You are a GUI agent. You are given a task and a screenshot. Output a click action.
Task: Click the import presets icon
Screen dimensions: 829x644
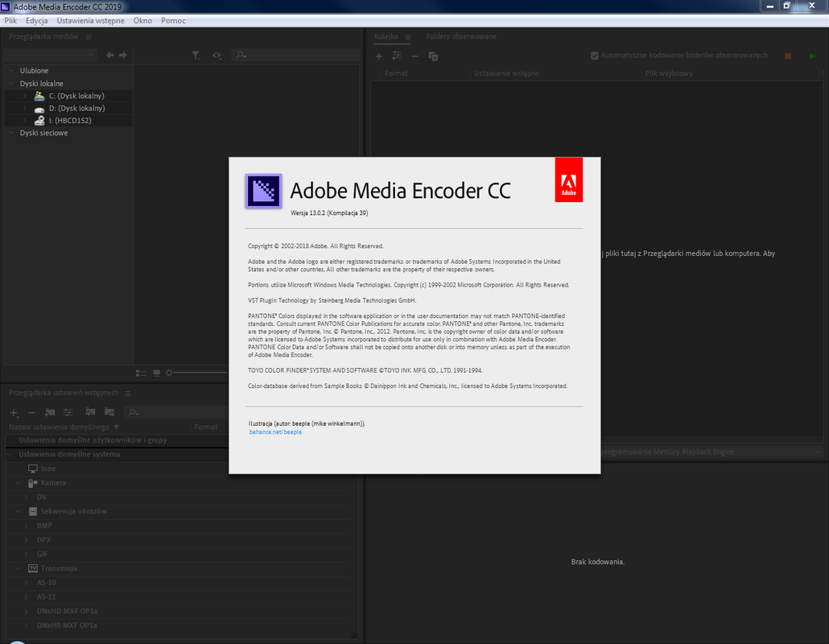pyautogui.click(x=90, y=412)
